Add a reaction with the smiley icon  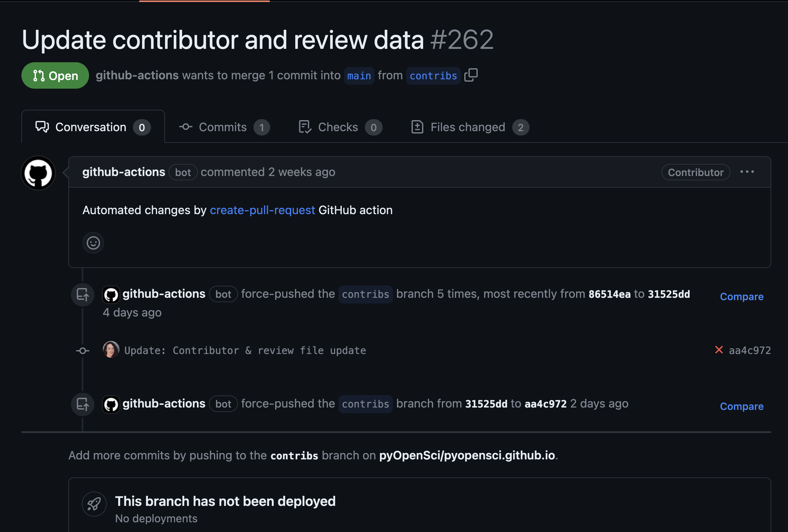click(93, 243)
